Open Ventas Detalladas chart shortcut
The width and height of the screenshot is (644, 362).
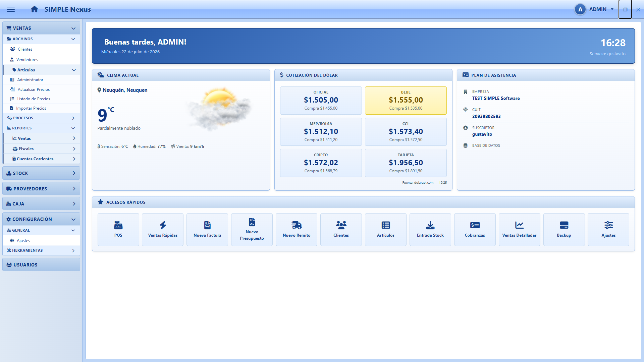click(520, 230)
